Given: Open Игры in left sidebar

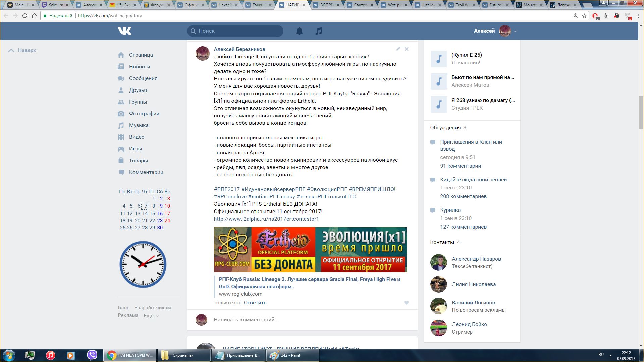Looking at the screenshot, I should (x=136, y=149).
